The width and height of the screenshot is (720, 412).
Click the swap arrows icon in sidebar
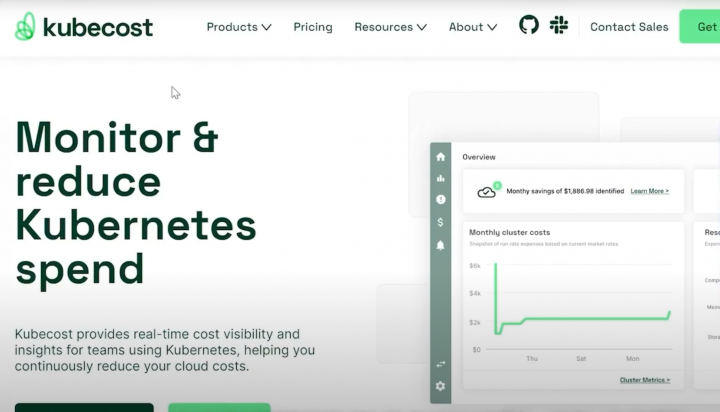(x=440, y=364)
